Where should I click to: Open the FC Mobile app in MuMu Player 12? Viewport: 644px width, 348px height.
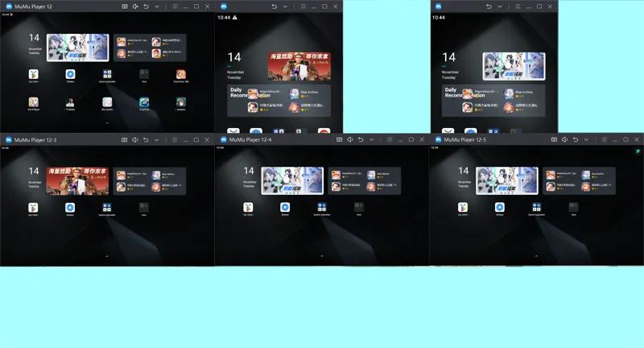coord(70,101)
